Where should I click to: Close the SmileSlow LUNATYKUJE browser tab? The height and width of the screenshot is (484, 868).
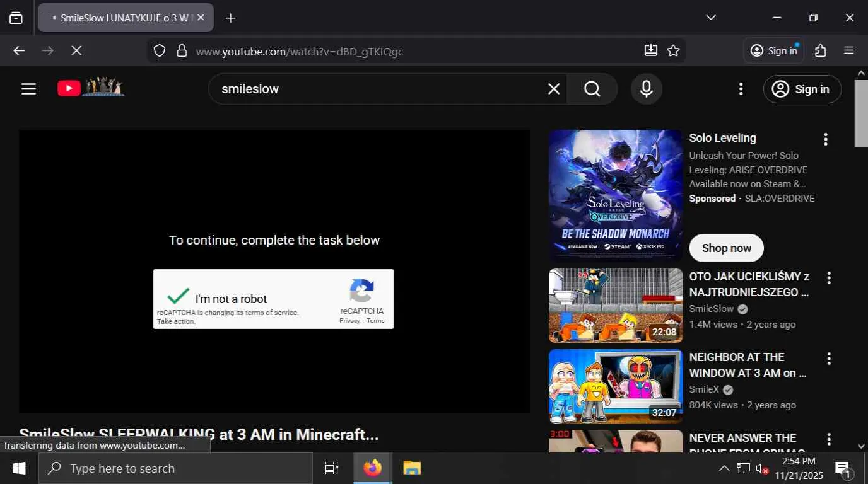click(201, 18)
